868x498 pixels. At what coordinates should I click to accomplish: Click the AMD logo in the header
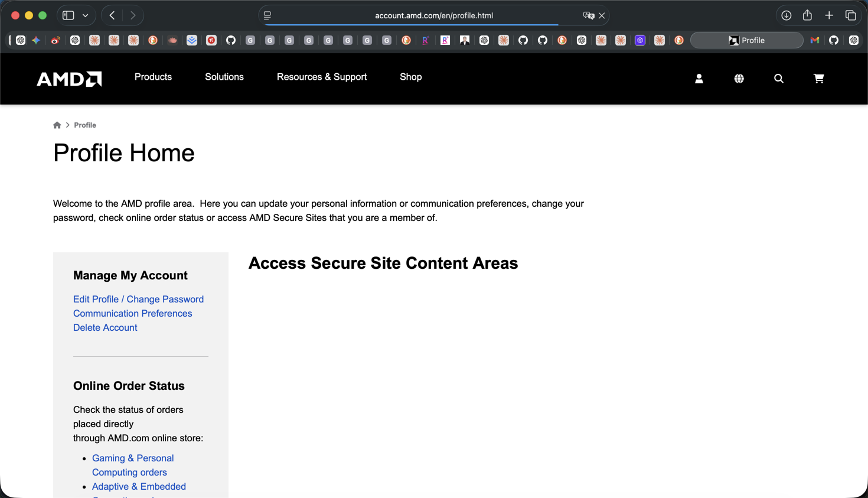[x=69, y=79]
